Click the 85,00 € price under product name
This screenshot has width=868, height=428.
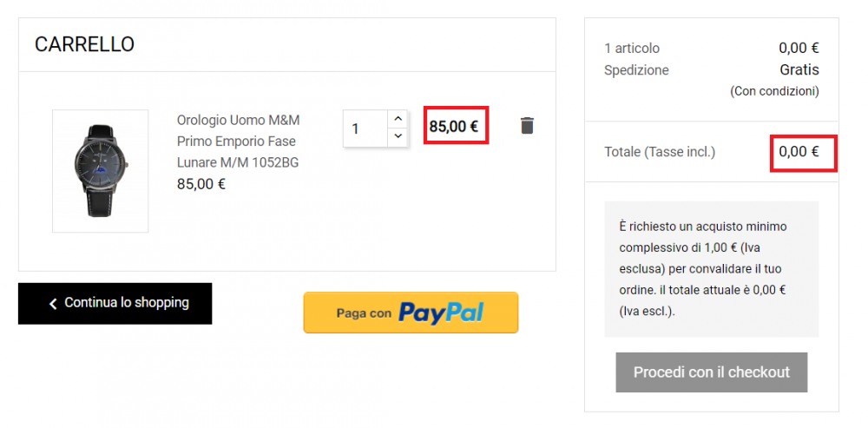click(201, 184)
